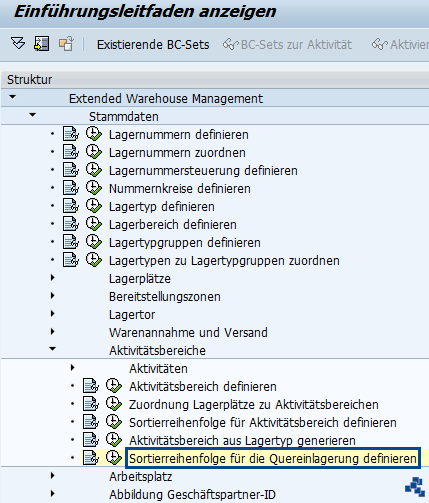429x503 pixels.
Task: Open documentation icon for Lagernummern definieren
Action: tap(71, 134)
